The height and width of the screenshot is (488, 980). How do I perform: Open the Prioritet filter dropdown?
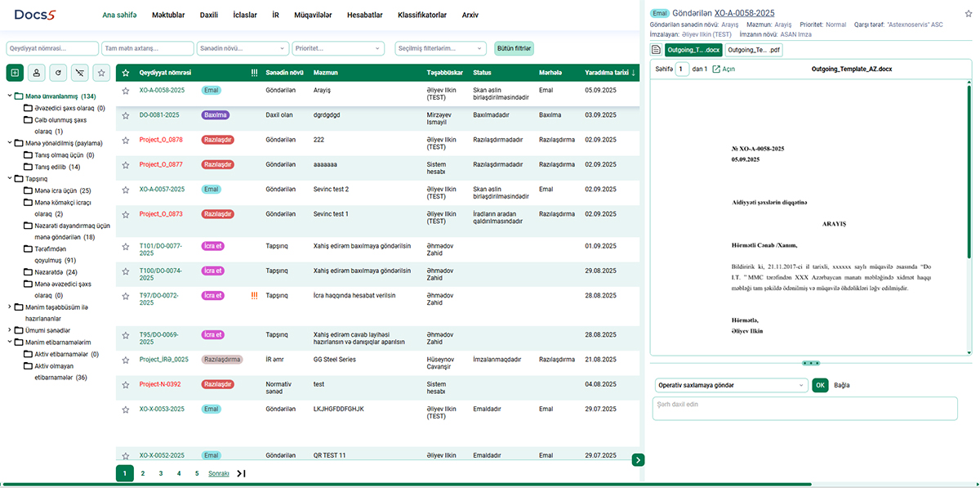pos(339,48)
